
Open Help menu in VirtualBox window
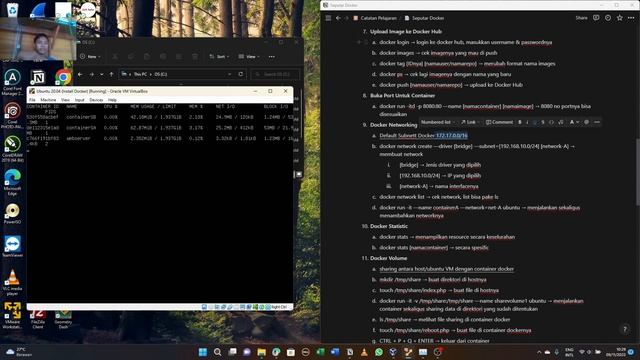112,100
